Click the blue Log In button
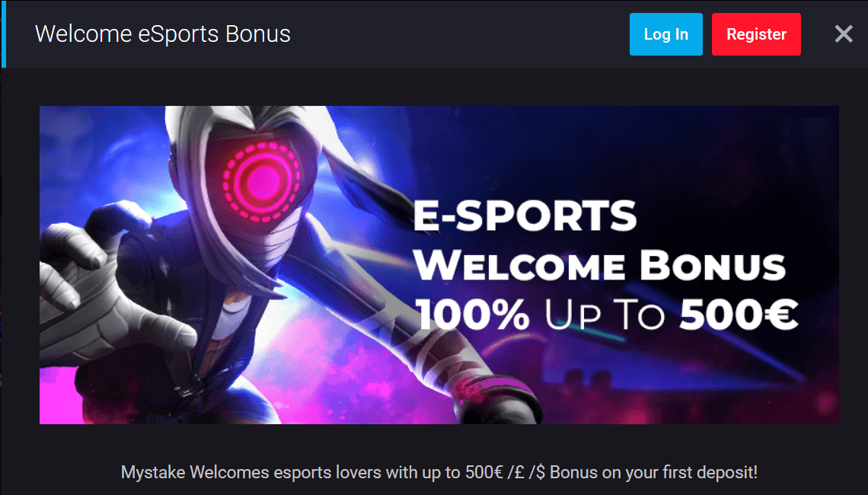Viewport: 868px width, 495px height. pyautogui.click(x=666, y=34)
